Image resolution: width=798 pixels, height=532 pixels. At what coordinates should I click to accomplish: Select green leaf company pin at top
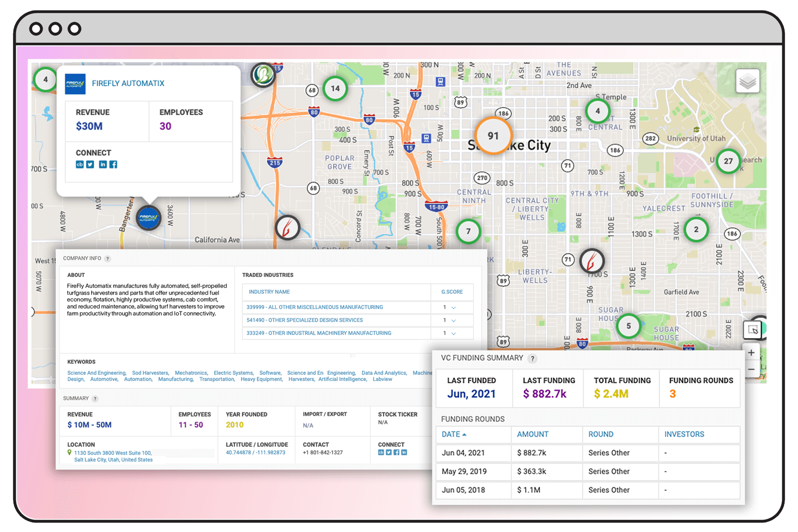263,75
